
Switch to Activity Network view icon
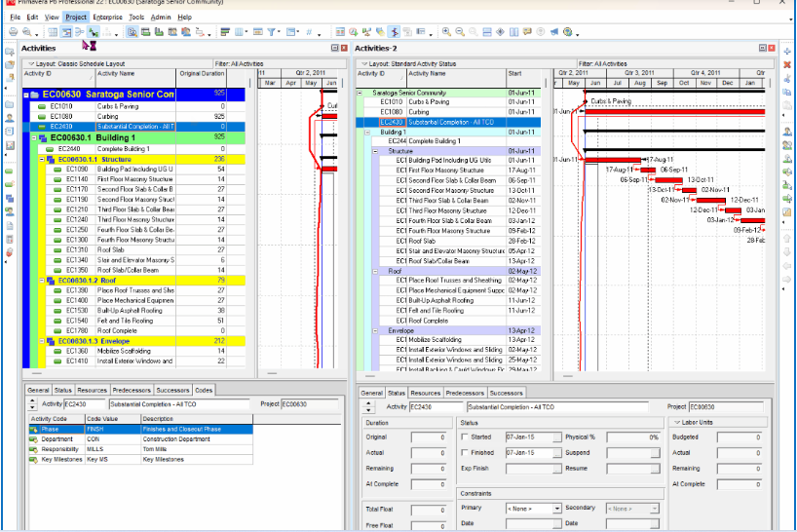79,32
